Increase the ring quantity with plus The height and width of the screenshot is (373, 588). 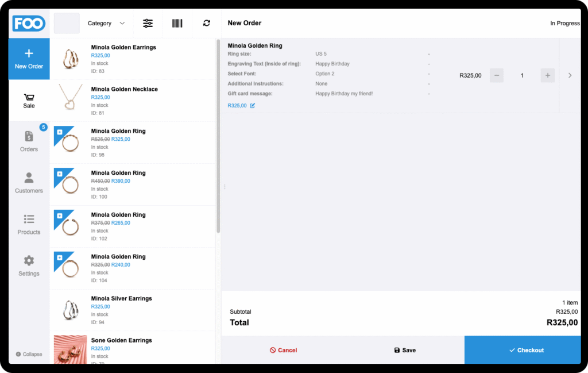tap(548, 75)
